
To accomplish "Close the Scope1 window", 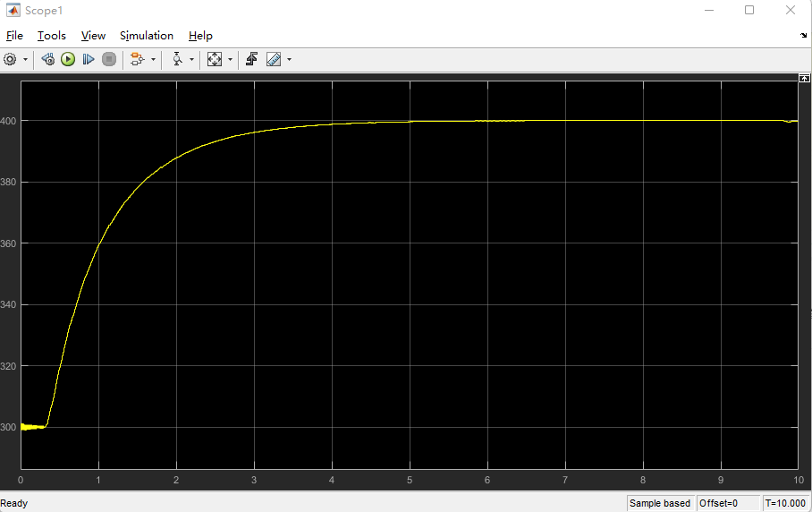I will pos(791,11).
